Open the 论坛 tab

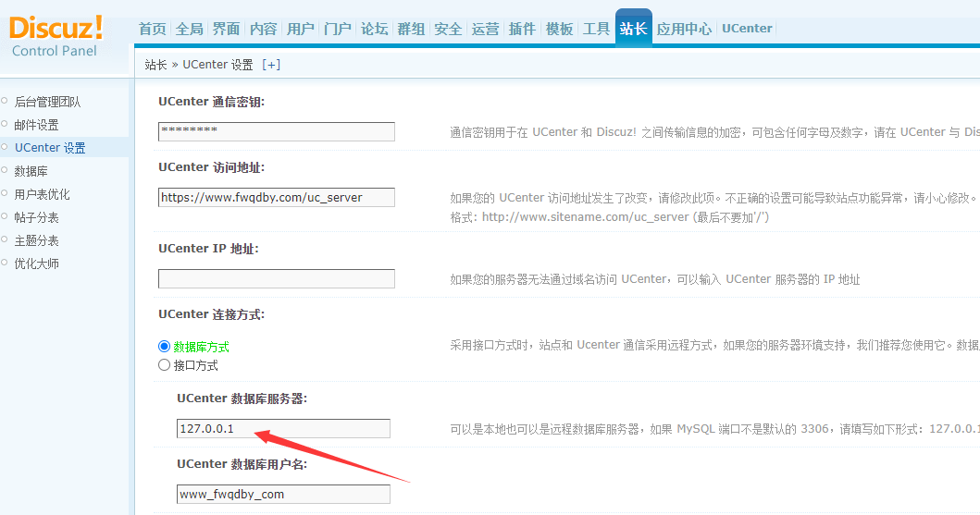click(375, 29)
